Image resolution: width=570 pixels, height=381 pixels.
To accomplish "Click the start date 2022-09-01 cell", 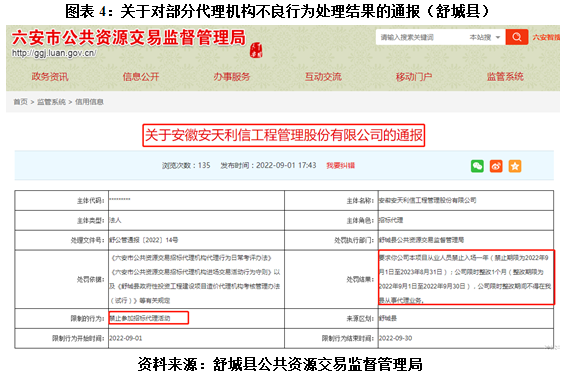I will (196, 338).
